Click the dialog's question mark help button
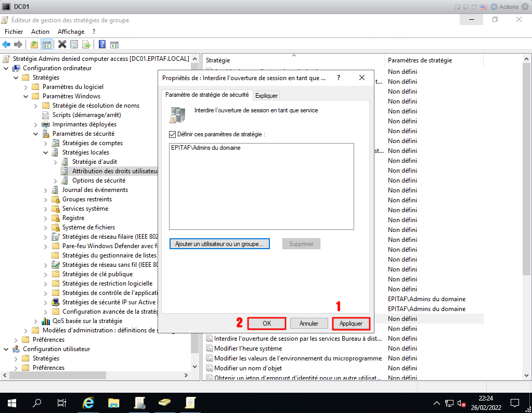Screen dimensions: 532x413 (339, 78)
